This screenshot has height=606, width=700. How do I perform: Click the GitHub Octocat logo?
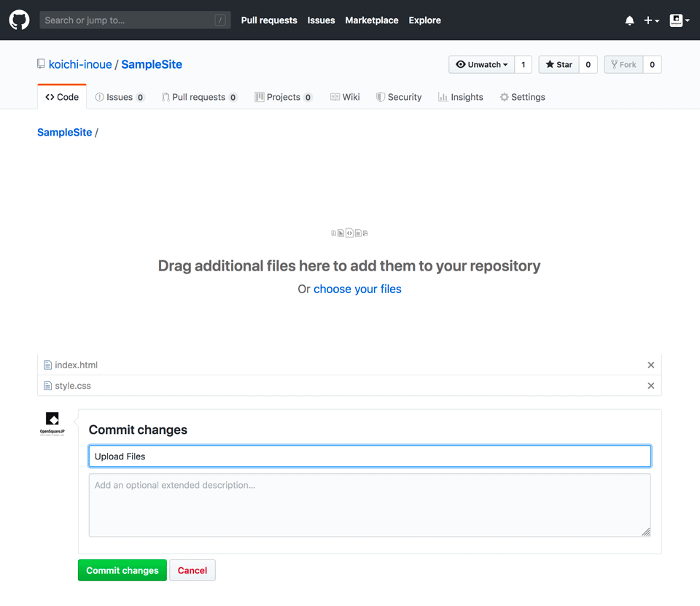tap(19, 20)
